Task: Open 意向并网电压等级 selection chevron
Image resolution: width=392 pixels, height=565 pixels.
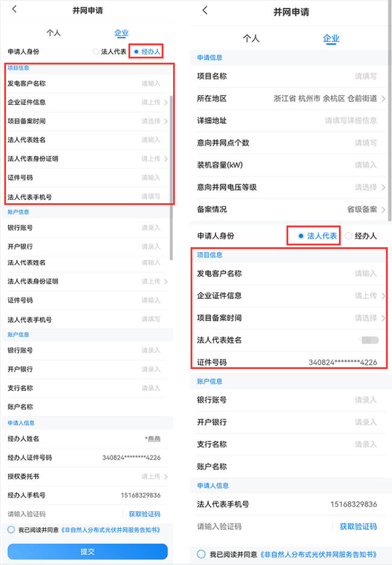Action: click(383, 188)
